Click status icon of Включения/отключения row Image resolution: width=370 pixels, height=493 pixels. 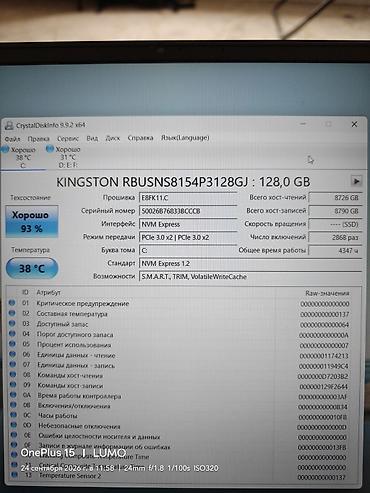pos(13,405)
